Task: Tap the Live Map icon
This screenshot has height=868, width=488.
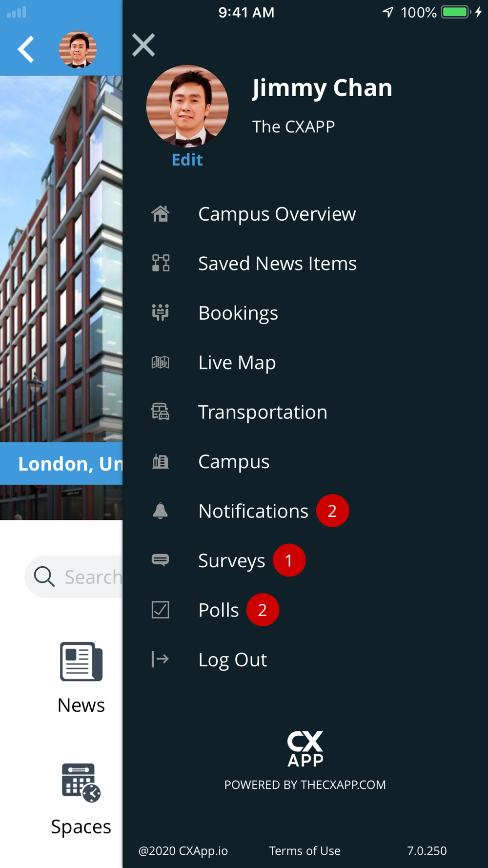Action: [161, 362]
